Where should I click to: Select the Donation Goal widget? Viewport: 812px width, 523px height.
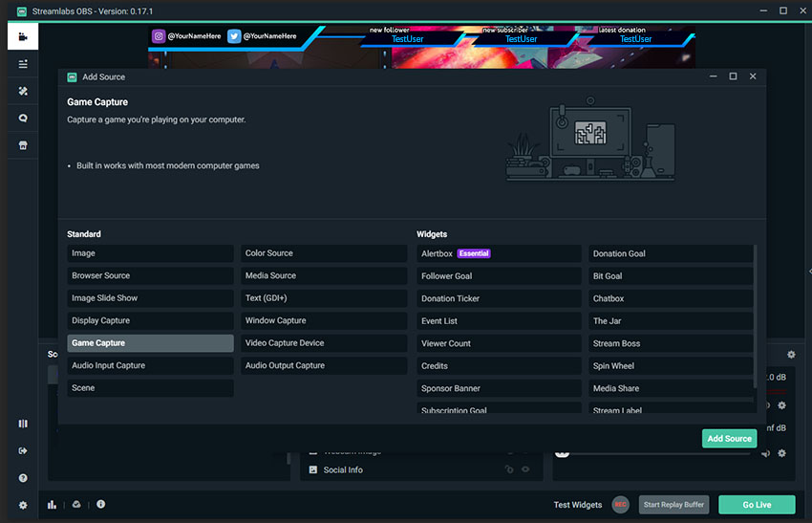click(671, 253)
